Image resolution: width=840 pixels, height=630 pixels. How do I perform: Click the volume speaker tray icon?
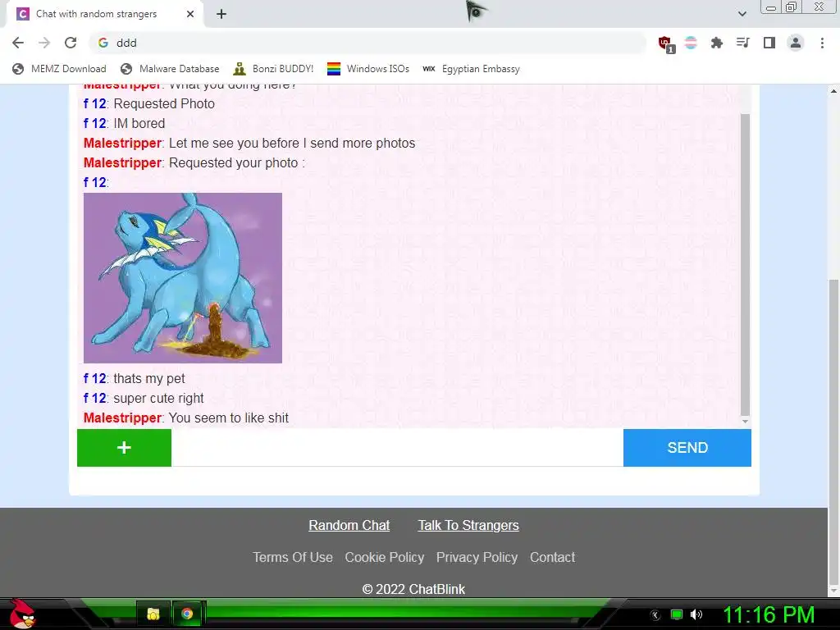pos(696,614)
